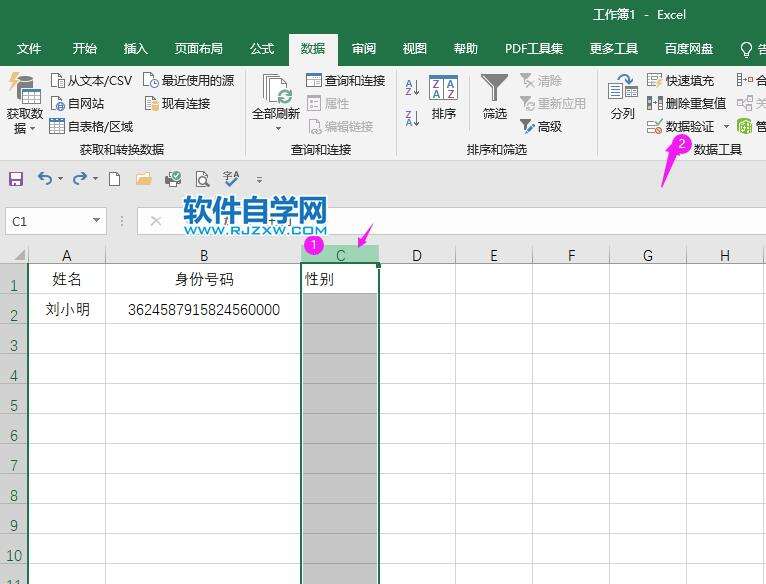Expand the Name Box dropdown arrow
This screenshot has height=584, width=766.
[97, 220]
